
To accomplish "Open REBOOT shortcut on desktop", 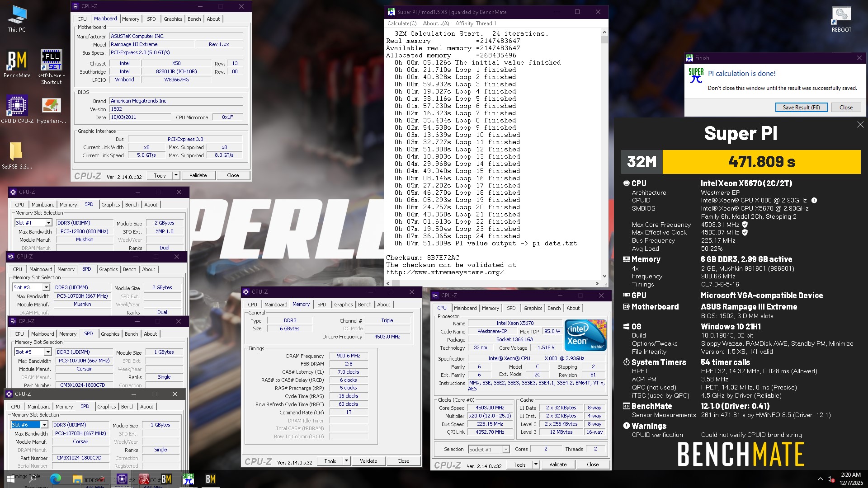I will pyautogui.click(x=841, y=19).
